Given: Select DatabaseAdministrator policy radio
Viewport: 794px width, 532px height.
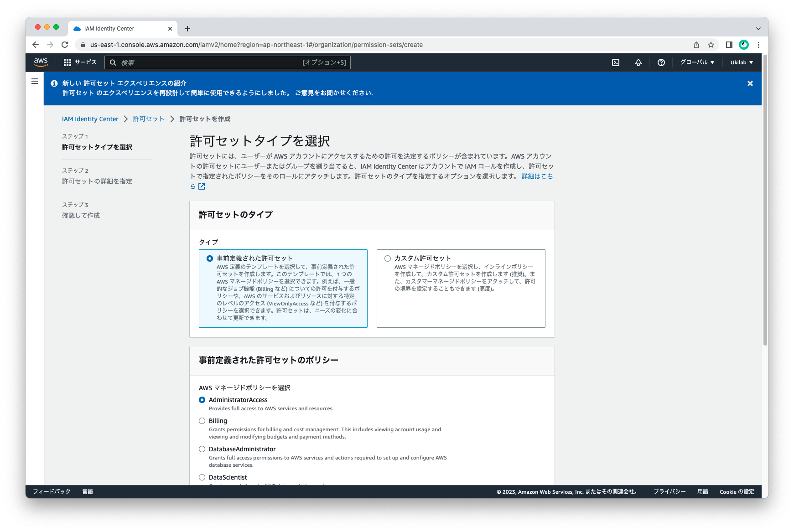Looking at the screenshot, I should (202, 449).
